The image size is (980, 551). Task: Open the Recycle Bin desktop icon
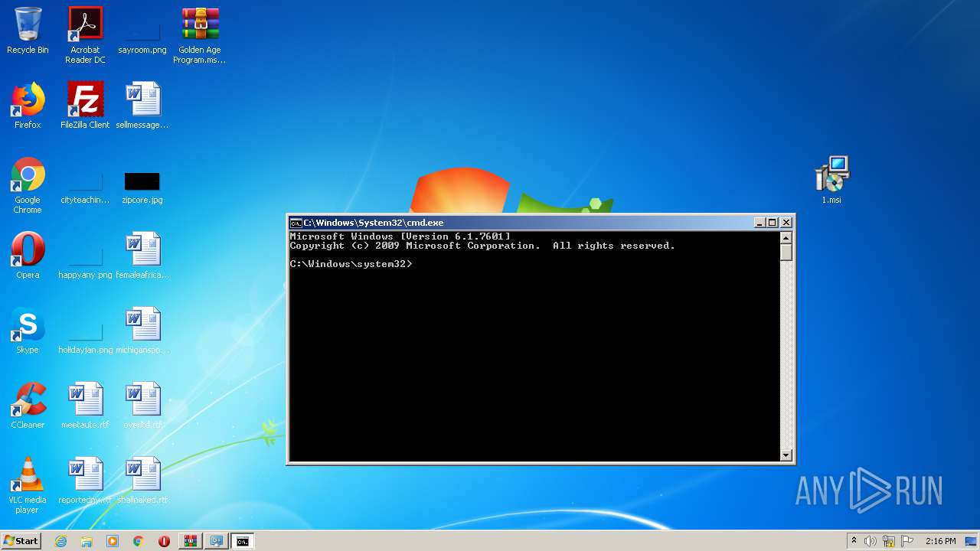pyautogui.click(x=28, y=31)
